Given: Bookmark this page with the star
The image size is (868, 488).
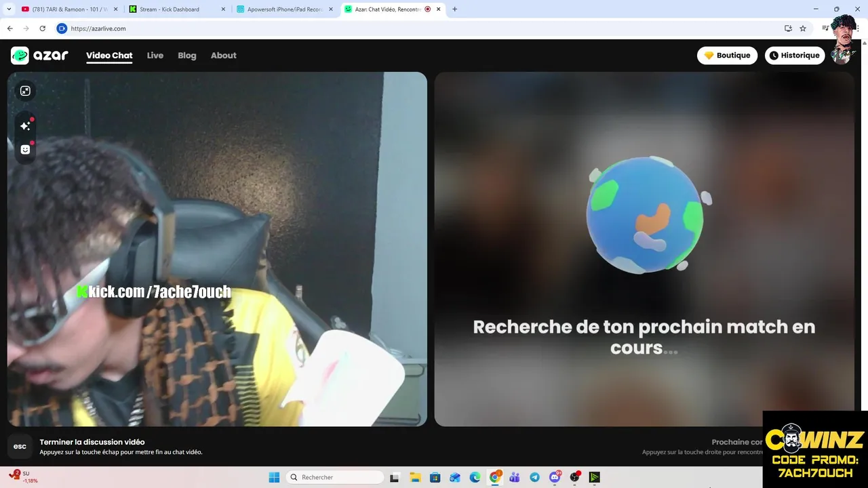Looking at the screenshot, I should coord(803,28).
